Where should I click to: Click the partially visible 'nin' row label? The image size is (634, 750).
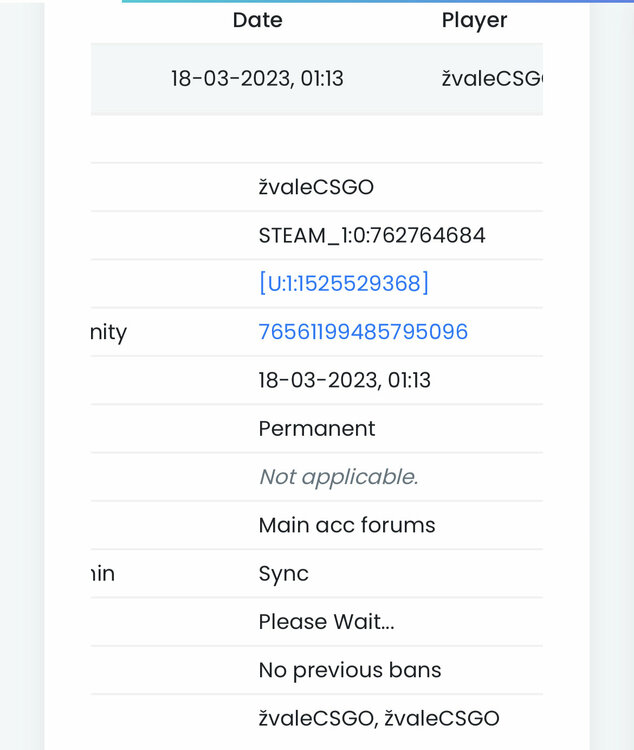pos(103,574)
